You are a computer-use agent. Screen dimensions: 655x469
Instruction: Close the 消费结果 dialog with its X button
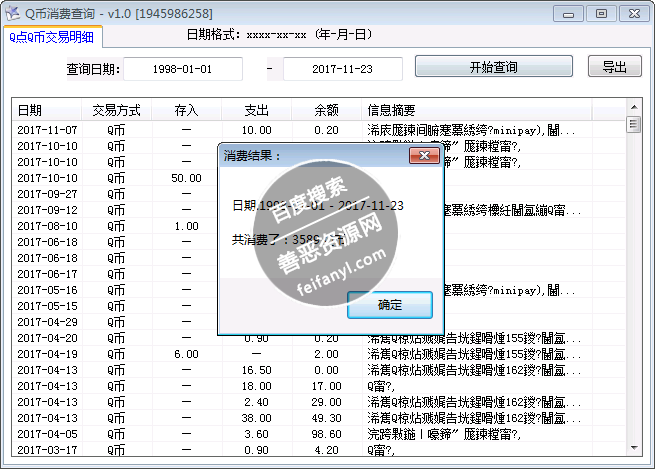(x=426, y=156)
